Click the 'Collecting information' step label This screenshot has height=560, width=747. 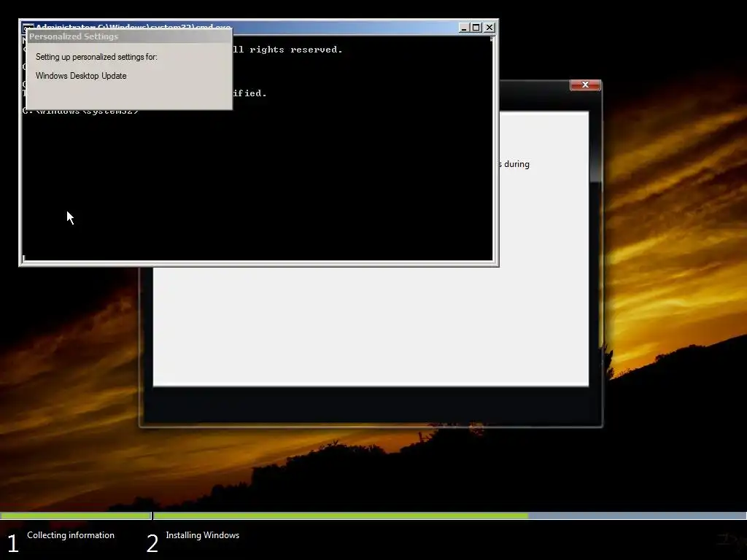coord(71,535)
